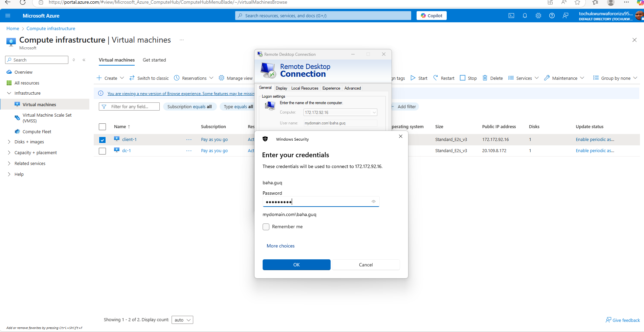
Task: Open Cloud Shell from top bar
Action: click(x=511, y=16)
